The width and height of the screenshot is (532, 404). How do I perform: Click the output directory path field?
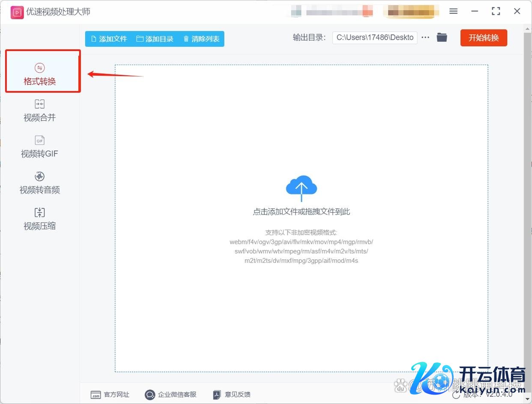coord(374,38)
